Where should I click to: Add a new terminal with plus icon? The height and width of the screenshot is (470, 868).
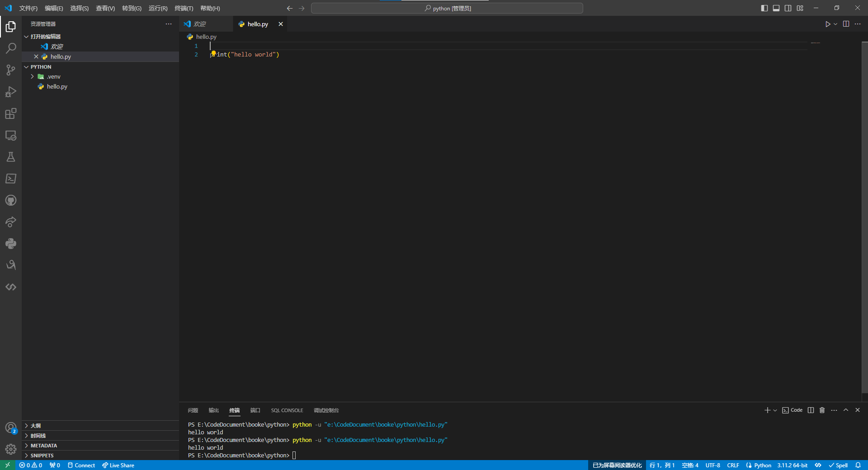coord(767,410)
